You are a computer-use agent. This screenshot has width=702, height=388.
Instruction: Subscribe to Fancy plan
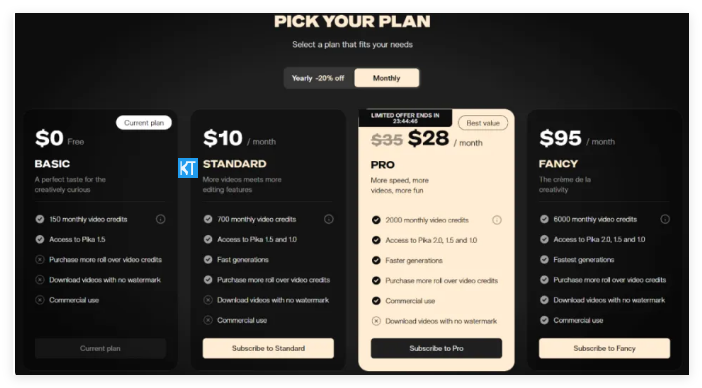[604, 348]
